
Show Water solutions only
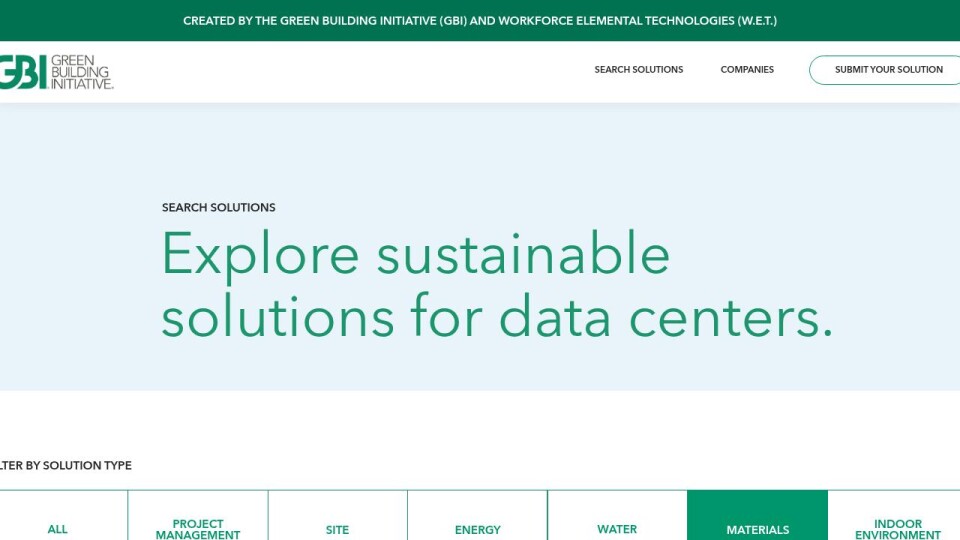coord(617,529)
